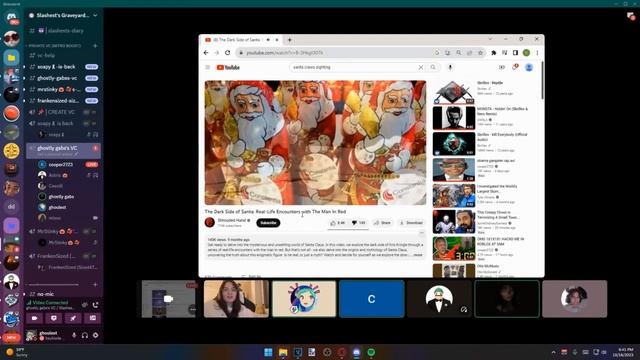Collapse the PRIVATE VC category
This screenshot has width=640, height=360.
point(55,46)
